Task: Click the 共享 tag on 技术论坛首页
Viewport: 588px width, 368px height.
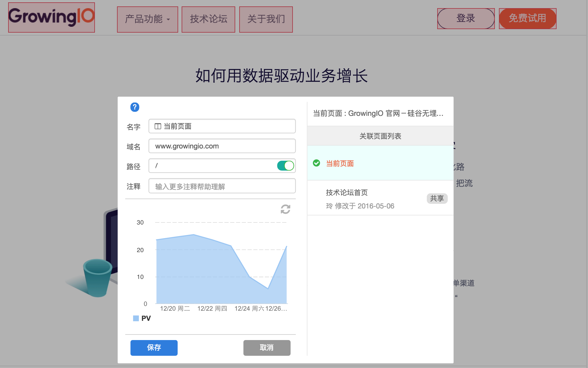Action: coord(437,199)
